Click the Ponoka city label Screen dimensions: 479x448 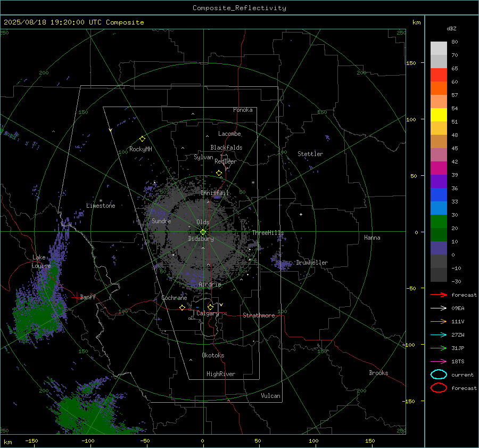243,110
